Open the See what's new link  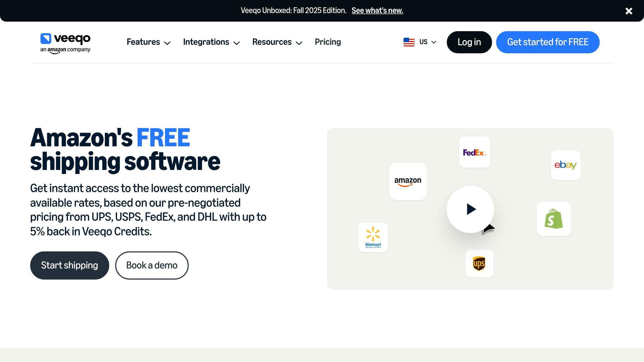coord(377,10)
